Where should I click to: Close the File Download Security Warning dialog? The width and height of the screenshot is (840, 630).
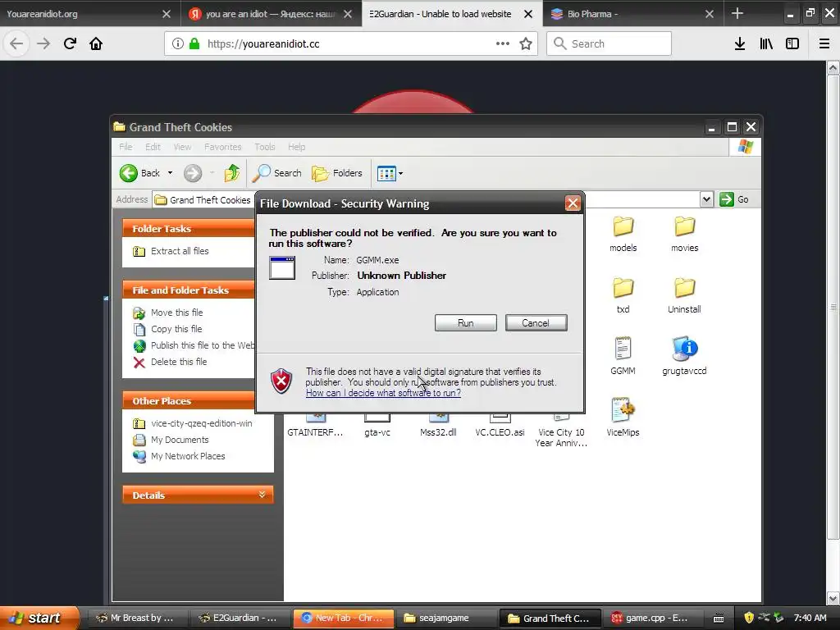573,203
